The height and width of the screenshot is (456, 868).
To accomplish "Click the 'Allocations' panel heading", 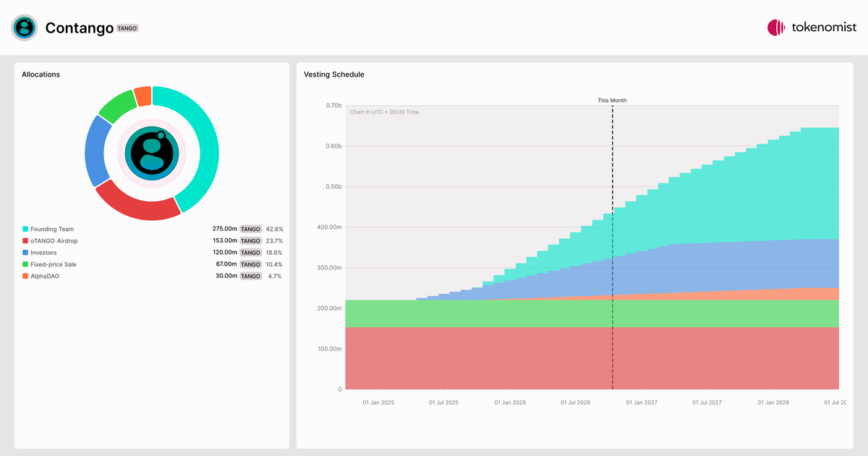I will point(41,75).
